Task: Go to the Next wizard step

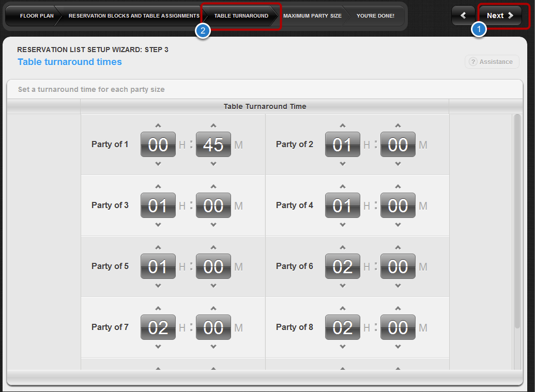Action: (x=500, y=15)
